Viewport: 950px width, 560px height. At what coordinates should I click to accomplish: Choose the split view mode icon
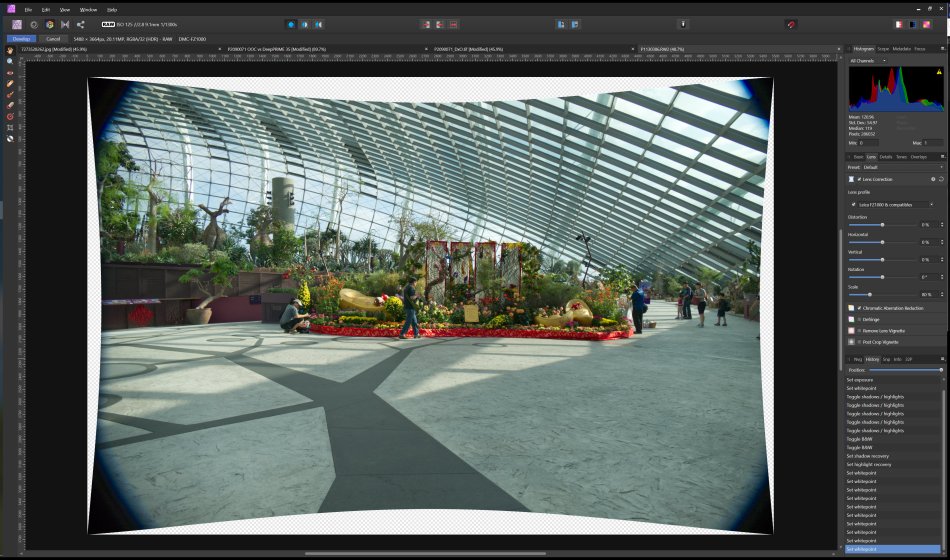coord(304,24)
